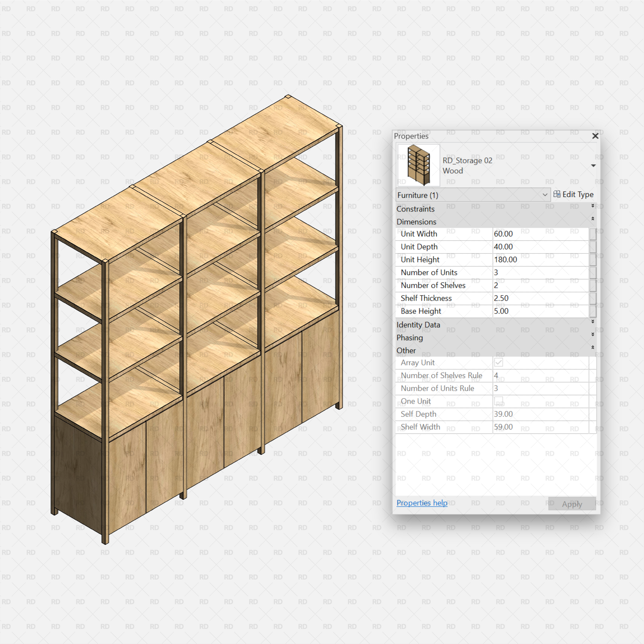Expand the Phasing section

(593, 335)
